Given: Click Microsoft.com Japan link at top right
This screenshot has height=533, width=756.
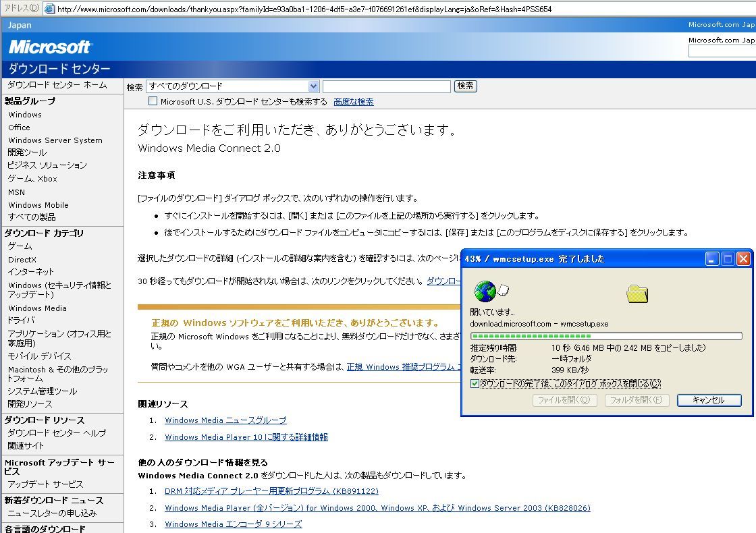Looking at the screenshot, I should coord(722,24).
